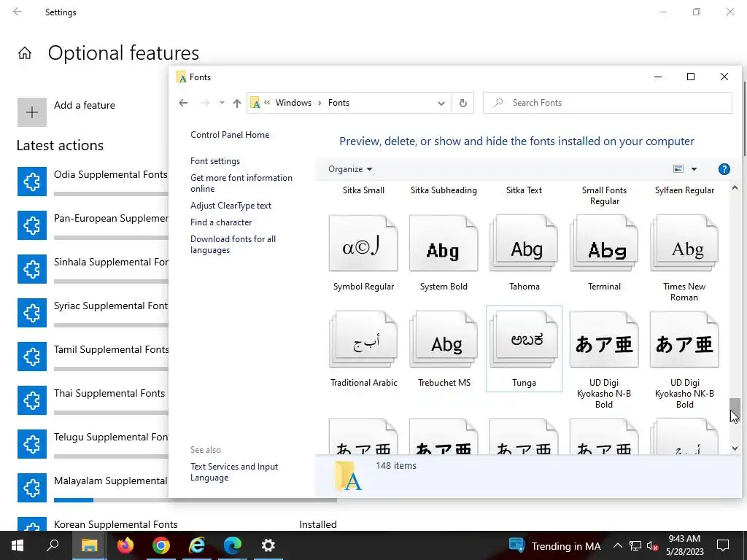Click the scroll down arrow in Fonts list
The height and width of the screenshot is (560, 747).
coord(735,448)
